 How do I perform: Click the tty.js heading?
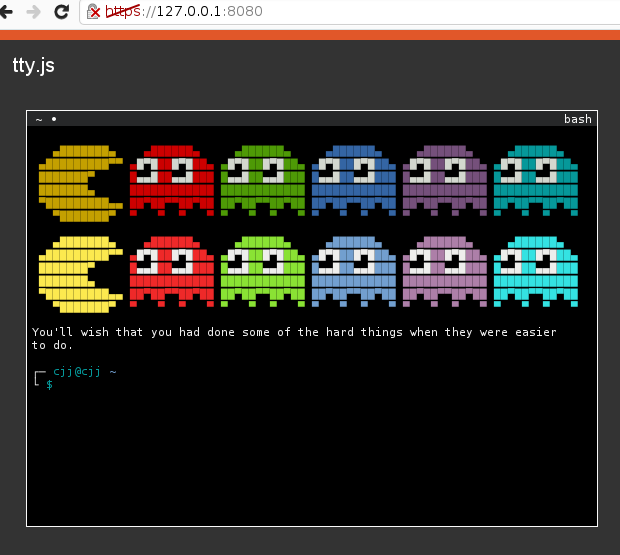(x=34, y=65)
